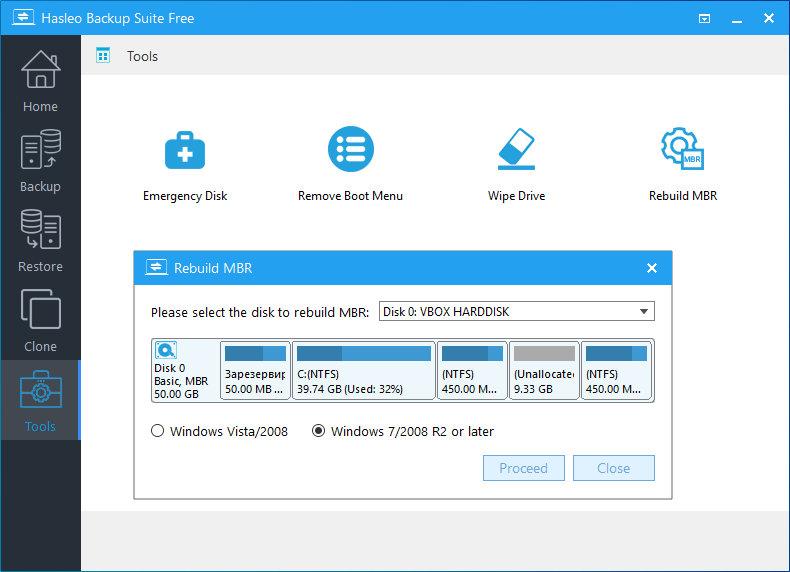790x572 pixels.
Task: Launch the Emergency Disk tool
Action: tap(185, 166)
